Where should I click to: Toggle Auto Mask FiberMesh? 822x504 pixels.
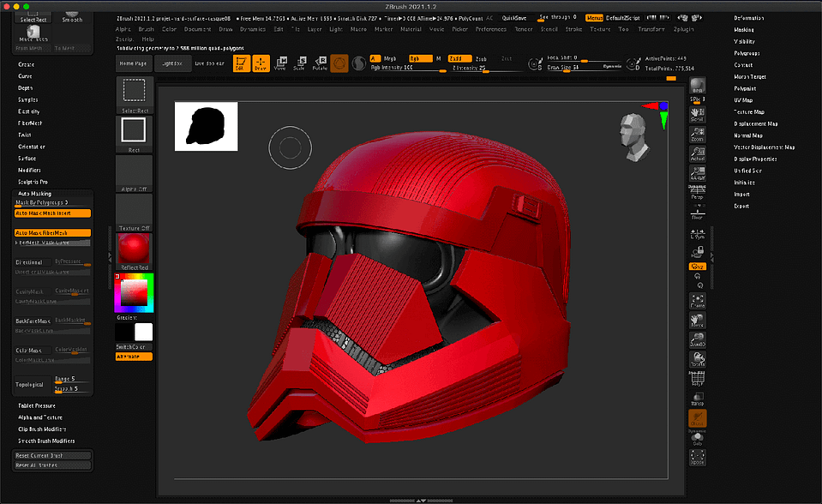click(52, 233)
